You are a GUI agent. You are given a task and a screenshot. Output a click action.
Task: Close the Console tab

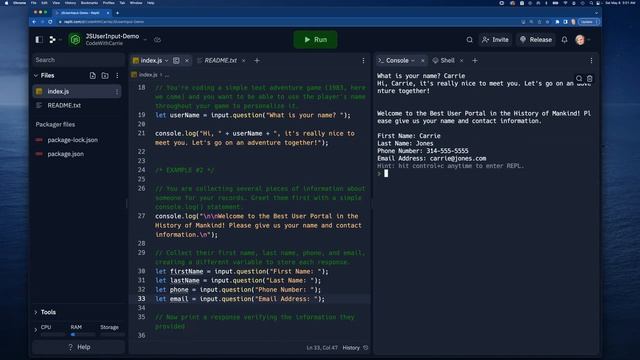pos(422,60)
